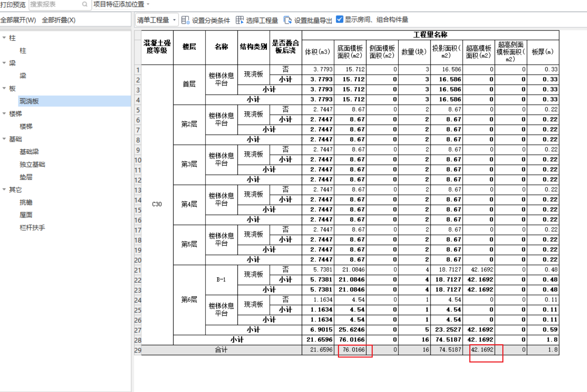
Task: Click 结构类别 column header
Action: 254,47
